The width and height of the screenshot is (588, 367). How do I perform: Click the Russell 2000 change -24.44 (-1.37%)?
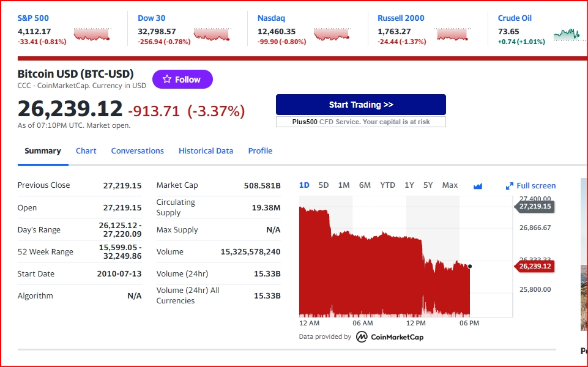point(401,42)
